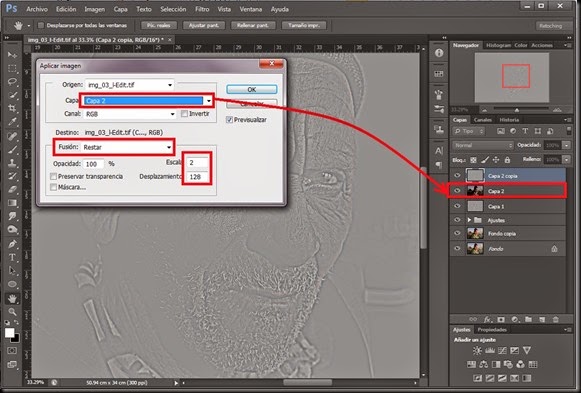
Task: Select the Rectangular Marquee tool
Action: click(x=12, y=69)
